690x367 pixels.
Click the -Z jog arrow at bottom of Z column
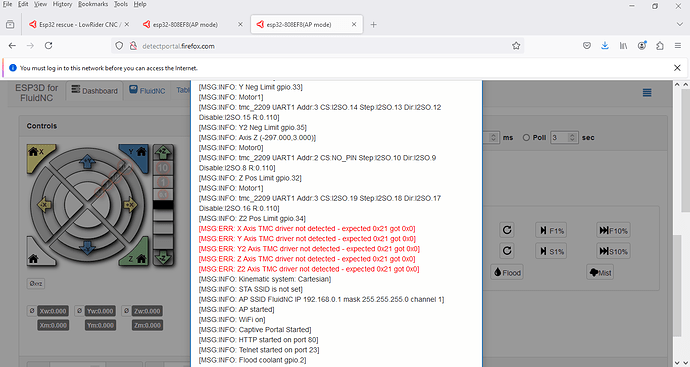coord(163,257)
